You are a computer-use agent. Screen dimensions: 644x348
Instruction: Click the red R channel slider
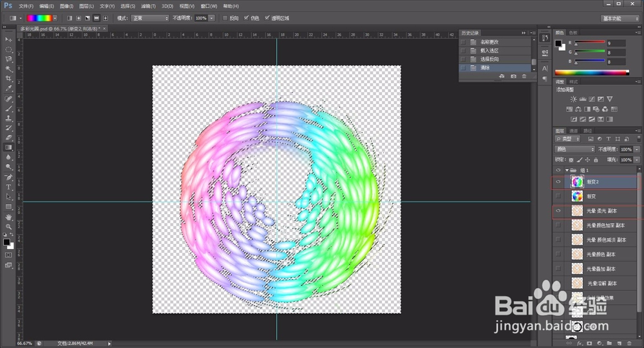click(x=590, y=42)
